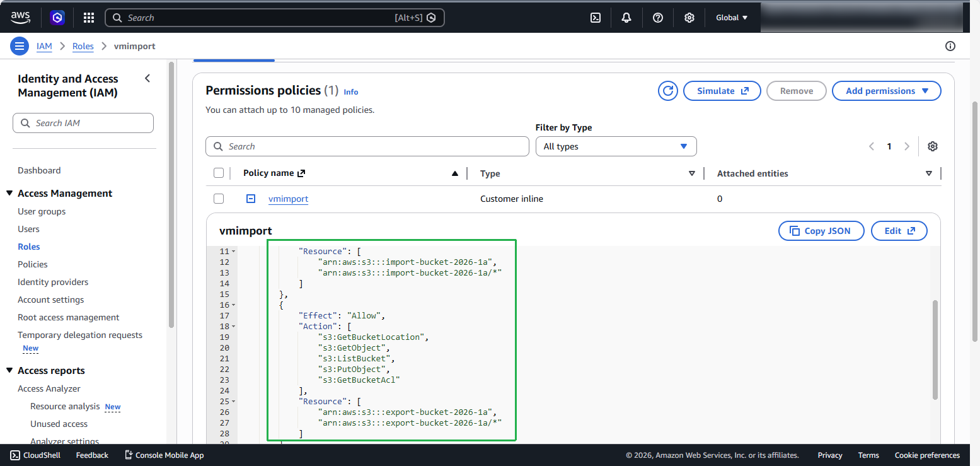
Task: Go to Roles breadcrumb link
Action: click(x=83, y=46)
